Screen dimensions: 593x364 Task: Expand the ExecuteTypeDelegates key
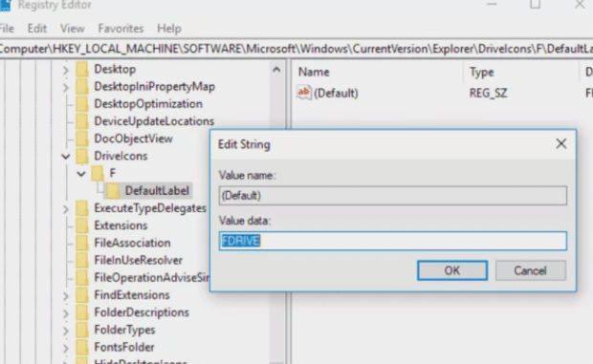66,209
